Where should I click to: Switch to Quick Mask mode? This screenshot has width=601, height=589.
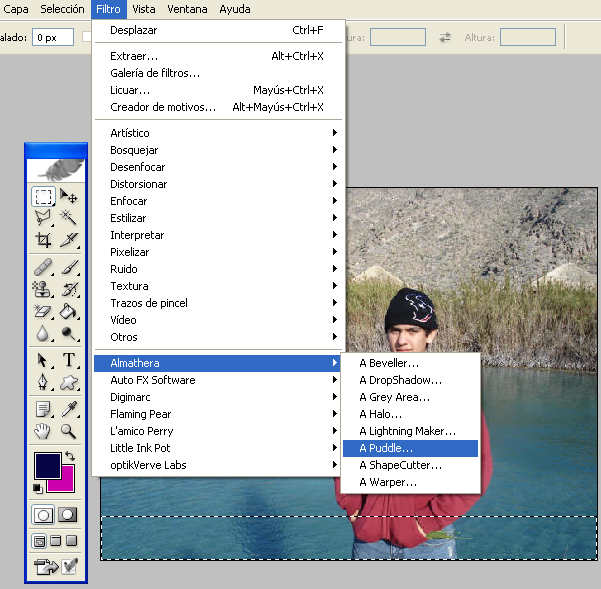click(68, 515)
